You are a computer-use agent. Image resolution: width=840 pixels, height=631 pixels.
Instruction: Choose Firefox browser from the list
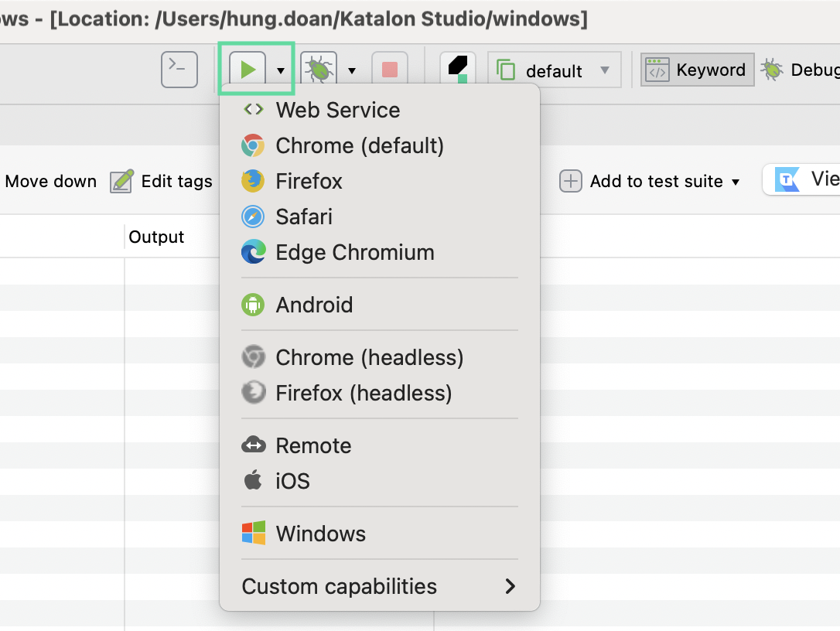[x=309, y=181]
